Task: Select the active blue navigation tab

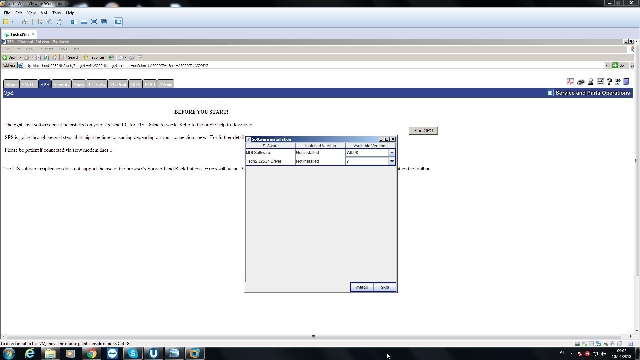Action: pyautogui.click(x=44, y=84)
